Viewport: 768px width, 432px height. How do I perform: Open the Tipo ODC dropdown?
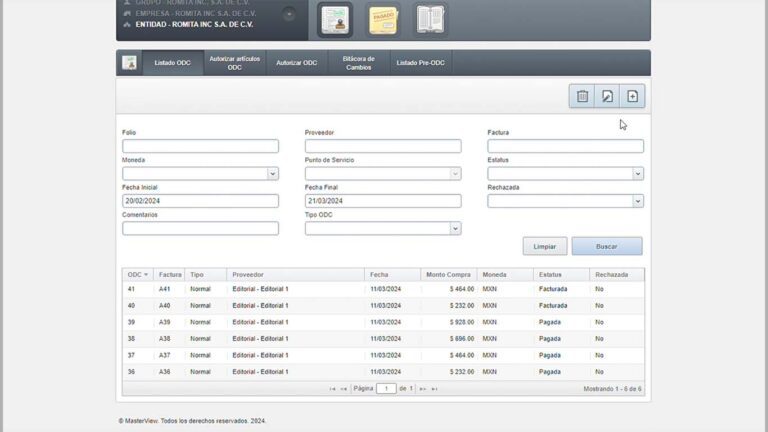455,228
